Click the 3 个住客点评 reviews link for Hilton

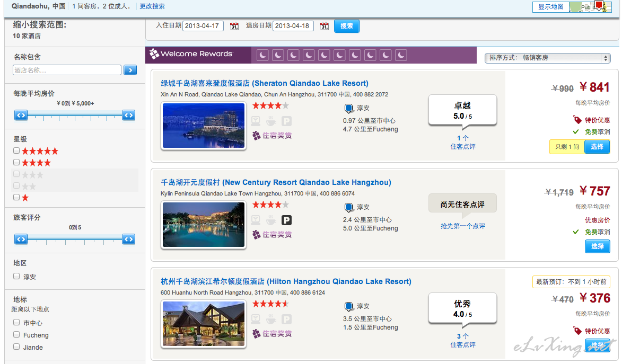462,341
